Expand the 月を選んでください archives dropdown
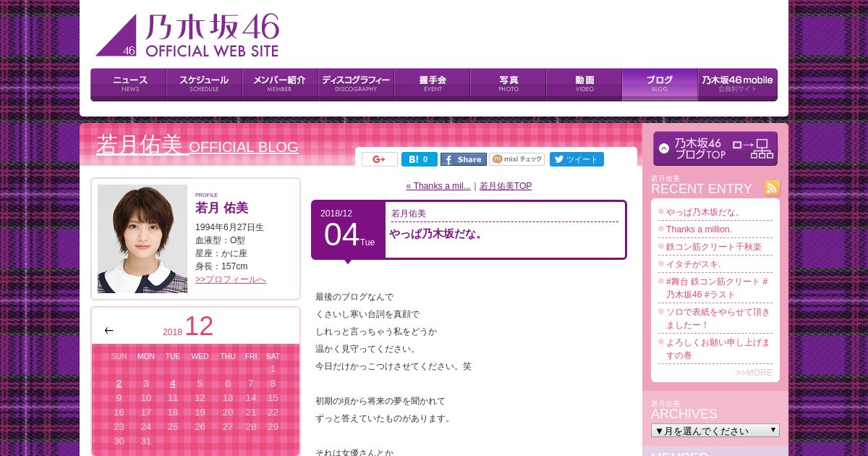Screen dimensions: 868x456 click(715, 431)
